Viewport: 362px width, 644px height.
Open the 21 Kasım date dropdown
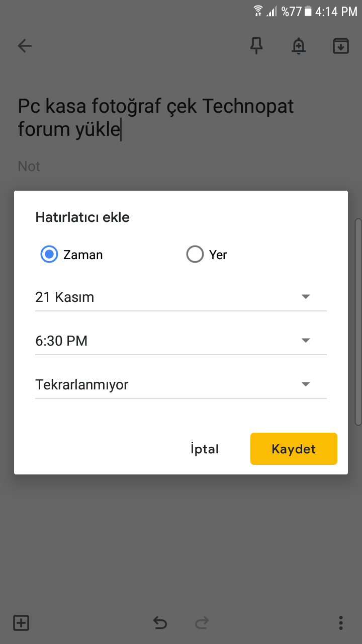[x=180, y=297]
